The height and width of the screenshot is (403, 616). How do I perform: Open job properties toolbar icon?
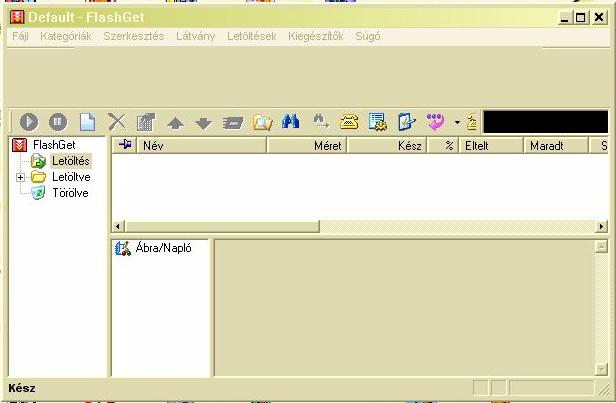(x=146, y=122)
